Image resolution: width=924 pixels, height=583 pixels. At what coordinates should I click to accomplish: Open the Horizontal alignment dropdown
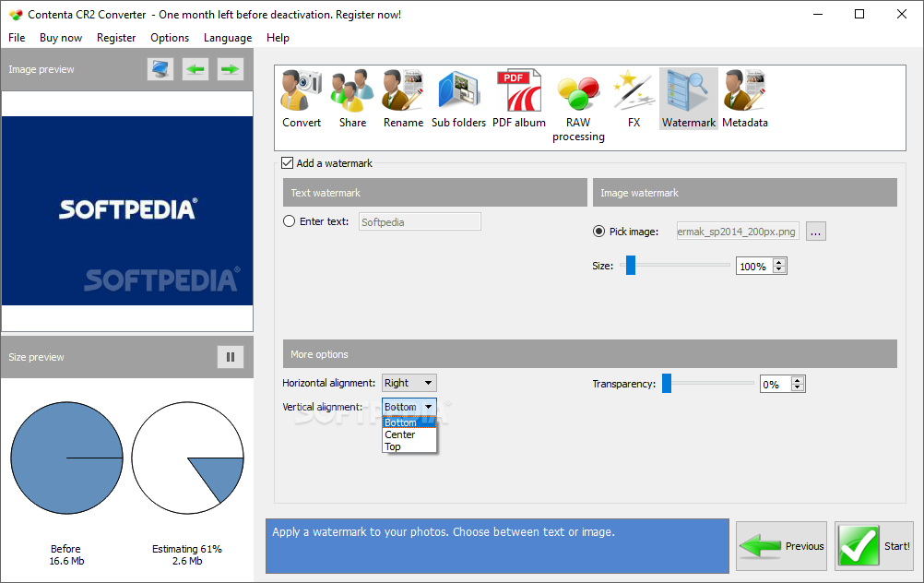click(x=409, y=383)
